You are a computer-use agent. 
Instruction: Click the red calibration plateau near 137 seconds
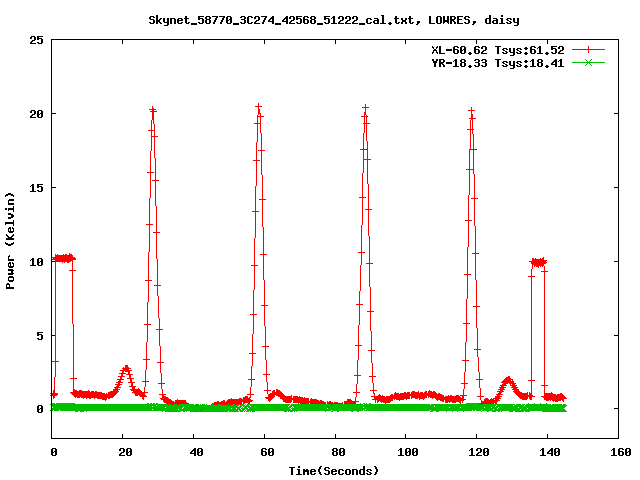(538, 262)
